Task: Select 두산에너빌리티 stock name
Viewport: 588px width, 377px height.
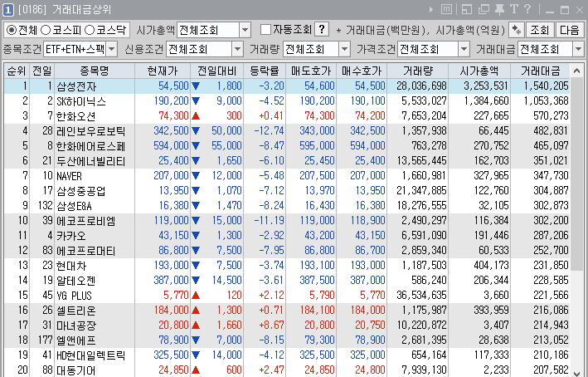Action: (x=90, y=161)
